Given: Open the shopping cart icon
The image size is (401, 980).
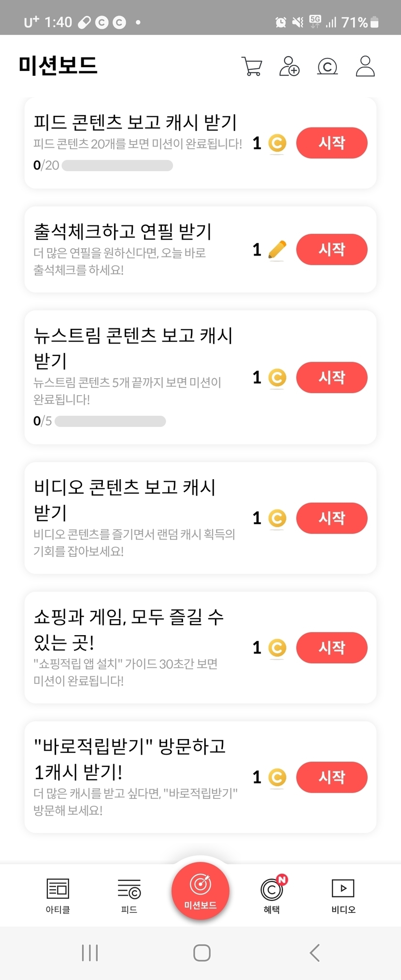Looking at the screenshot, I should [x=252, y=67].
